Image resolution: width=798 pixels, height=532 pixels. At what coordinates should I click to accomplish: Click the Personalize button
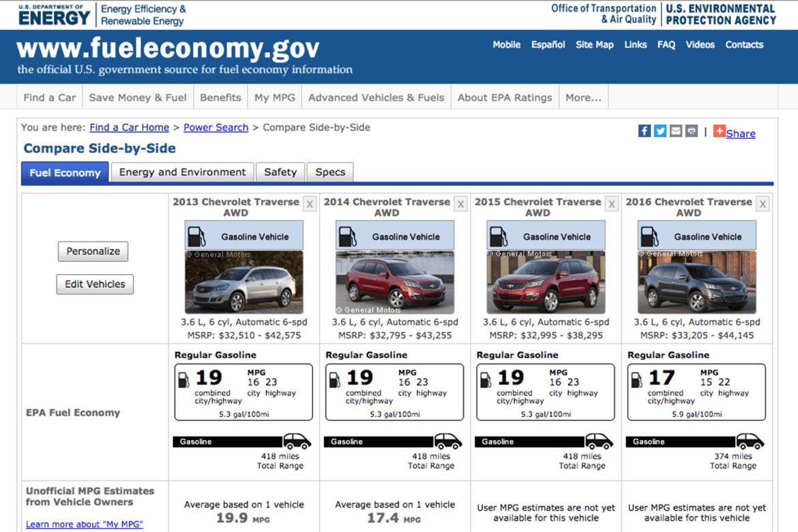click(x=93, y=251)
